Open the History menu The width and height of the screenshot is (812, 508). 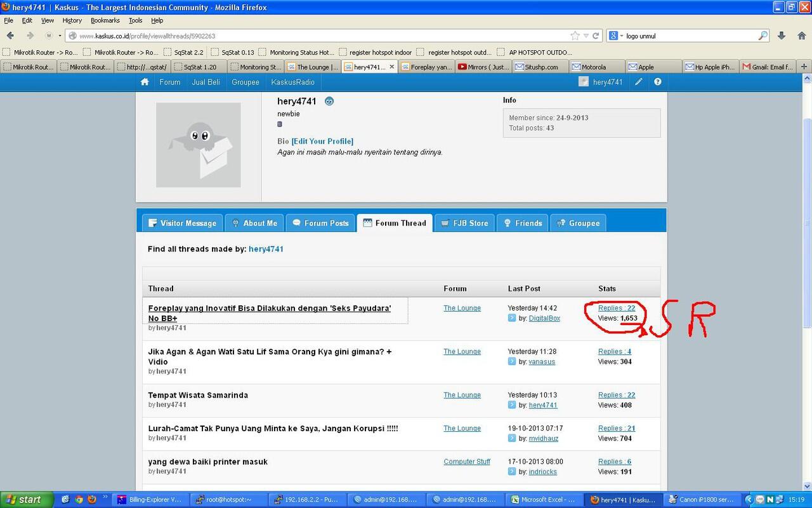click(72, 20)
